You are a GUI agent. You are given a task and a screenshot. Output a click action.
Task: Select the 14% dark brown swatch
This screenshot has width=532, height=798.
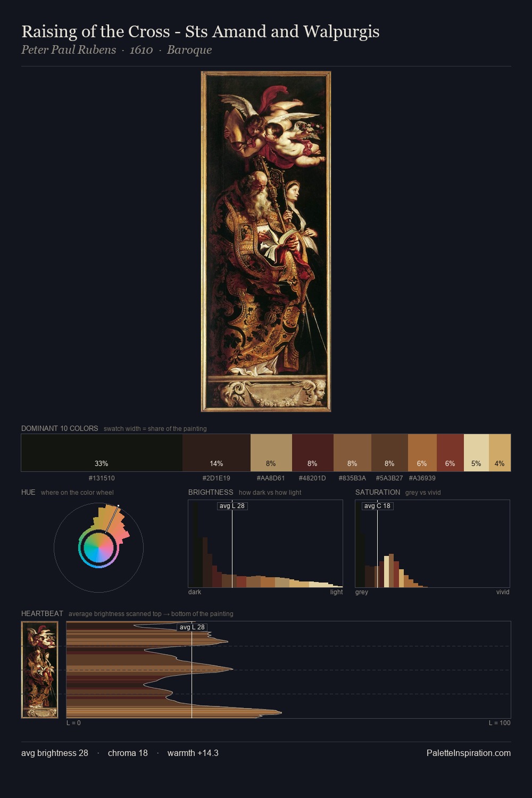coord(217,453)
